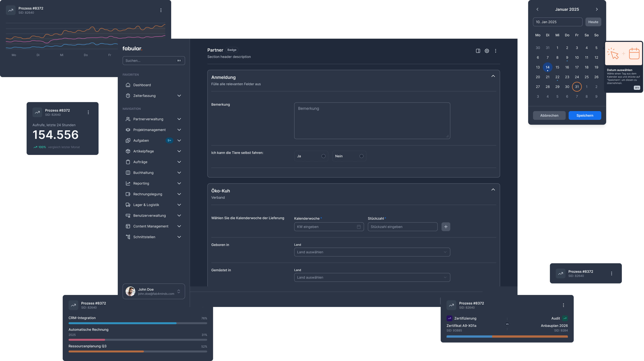The height and width of the screenshot is (361, 644).
Task: Open the three-dot menu in Partner header
Action: (495, 51)
